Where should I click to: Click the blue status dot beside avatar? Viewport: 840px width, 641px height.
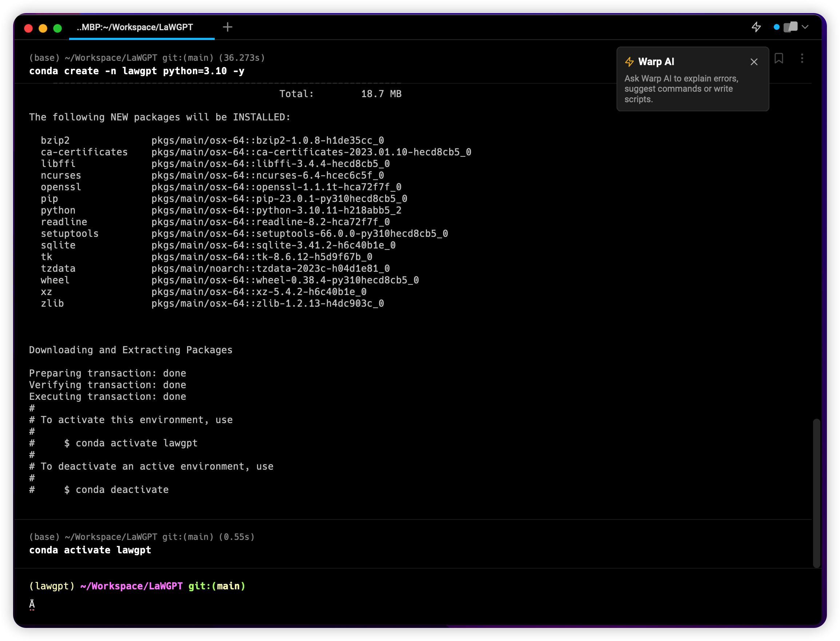776,27
